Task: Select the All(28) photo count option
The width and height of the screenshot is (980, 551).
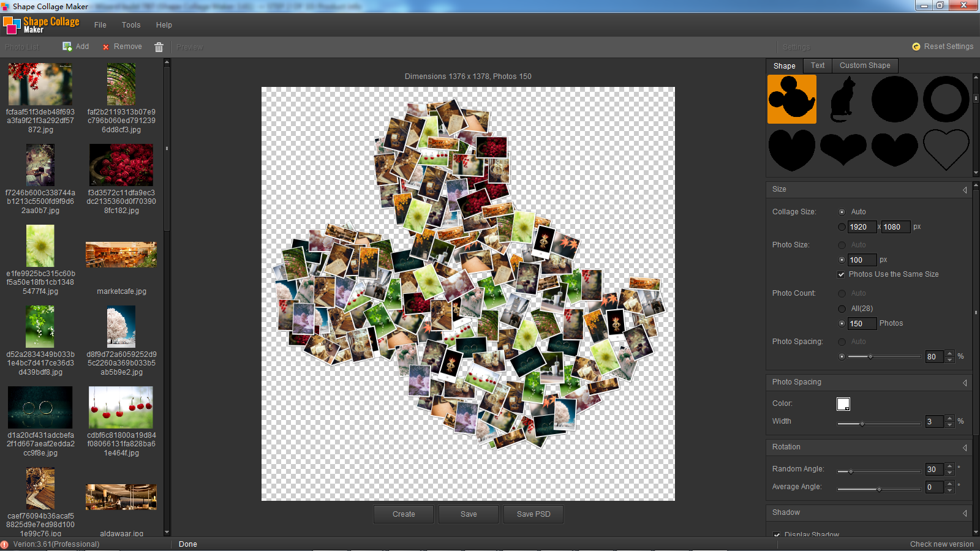Action: click(842, 309)
